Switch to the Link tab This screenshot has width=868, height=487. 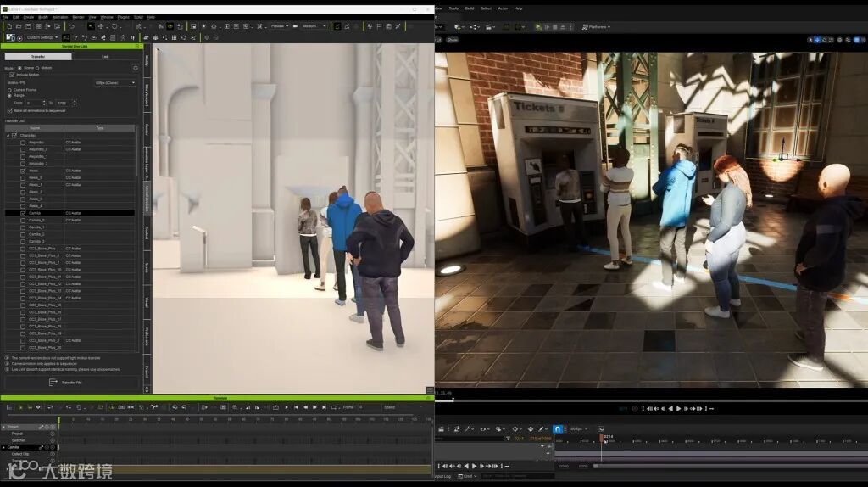105,57
